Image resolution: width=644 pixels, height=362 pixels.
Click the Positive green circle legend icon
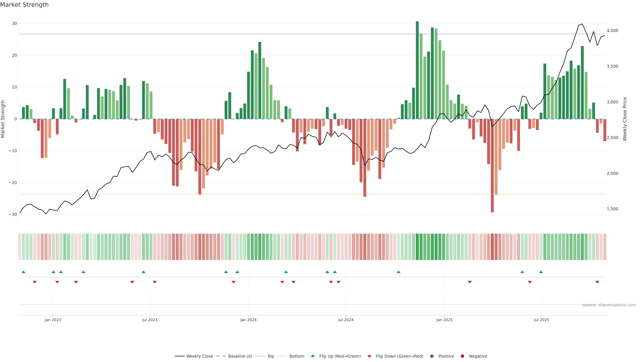pyautogui.click(x=432, y=356)
